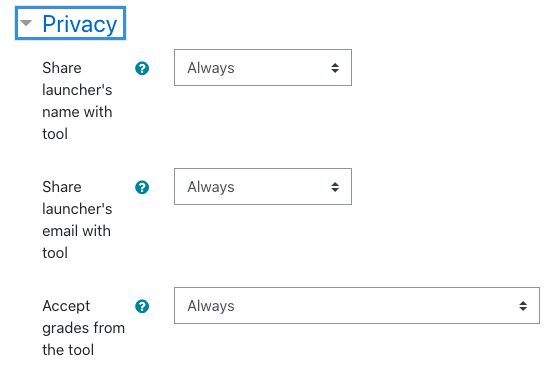Click the 'Accept grades from the tool' label
Viewport: 558px width, 380px height.
click(x=84, y=328)
